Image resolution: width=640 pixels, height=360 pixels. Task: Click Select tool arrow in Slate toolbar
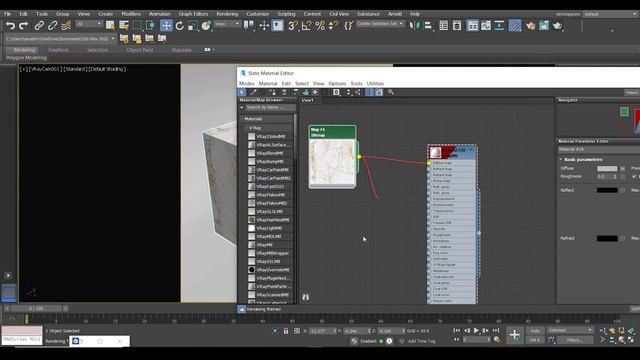[x=242, y=93]
